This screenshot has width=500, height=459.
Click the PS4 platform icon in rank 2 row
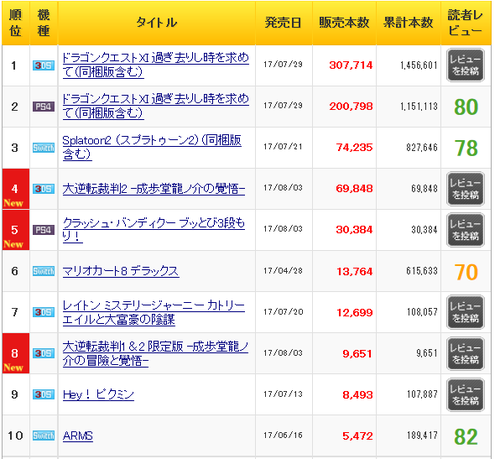44,106
